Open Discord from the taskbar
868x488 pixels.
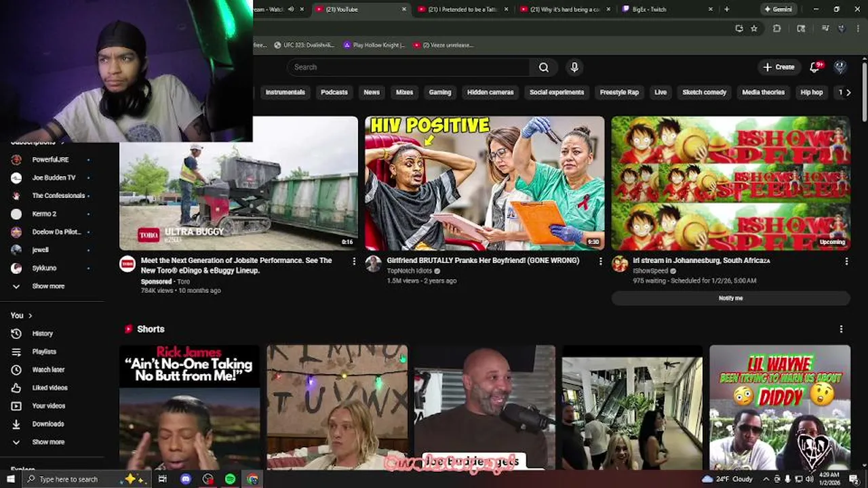pos(186,479)
